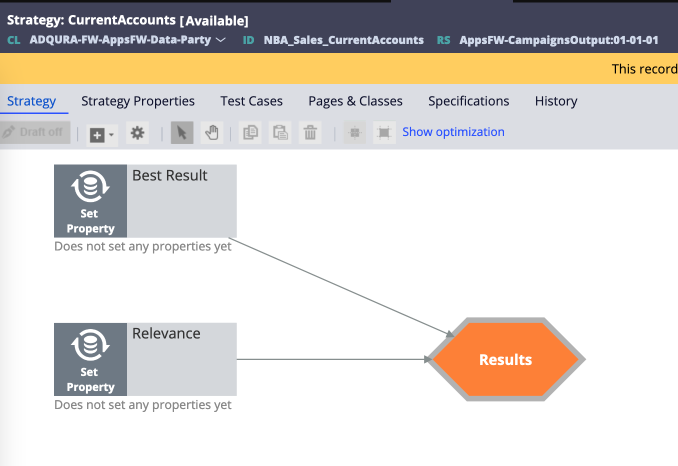Click description text under Best Result node
Image resolution: width=678 pixels, height=466 pixels.
click(x=143, y=246)
